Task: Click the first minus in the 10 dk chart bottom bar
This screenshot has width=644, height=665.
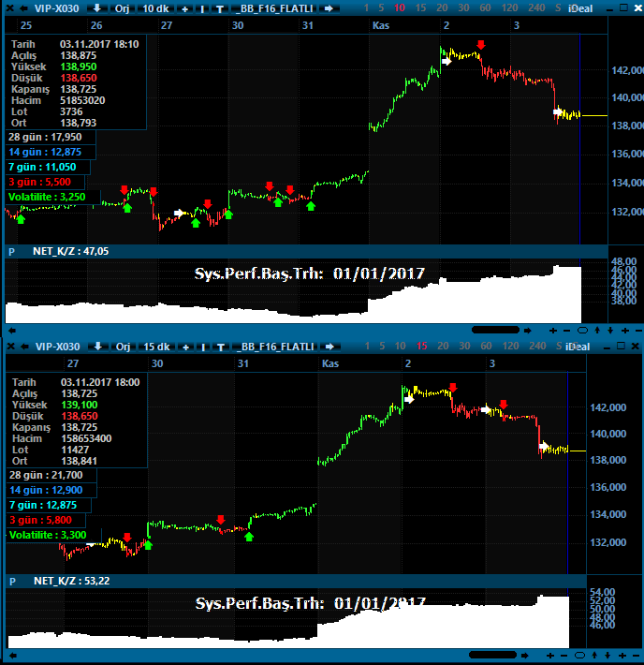Action: (567, 331)
